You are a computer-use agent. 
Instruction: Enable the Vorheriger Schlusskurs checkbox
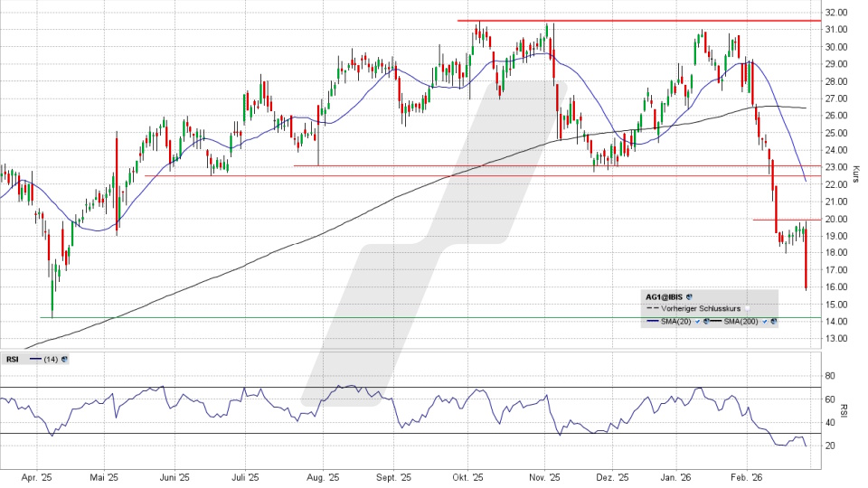click(747, 308)
